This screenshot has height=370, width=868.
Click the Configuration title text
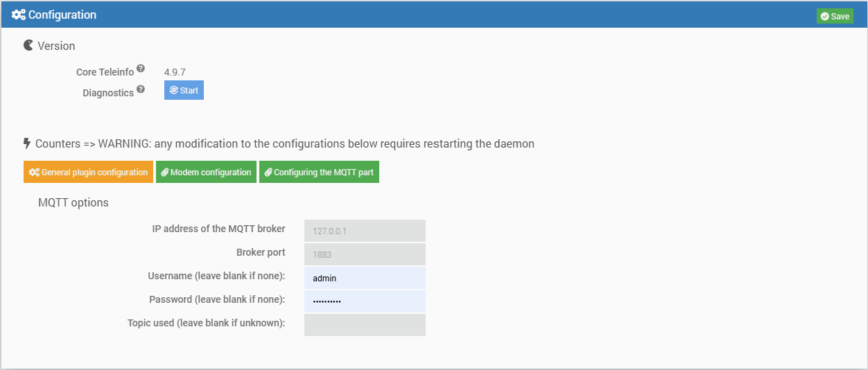(x=62, y=15)
